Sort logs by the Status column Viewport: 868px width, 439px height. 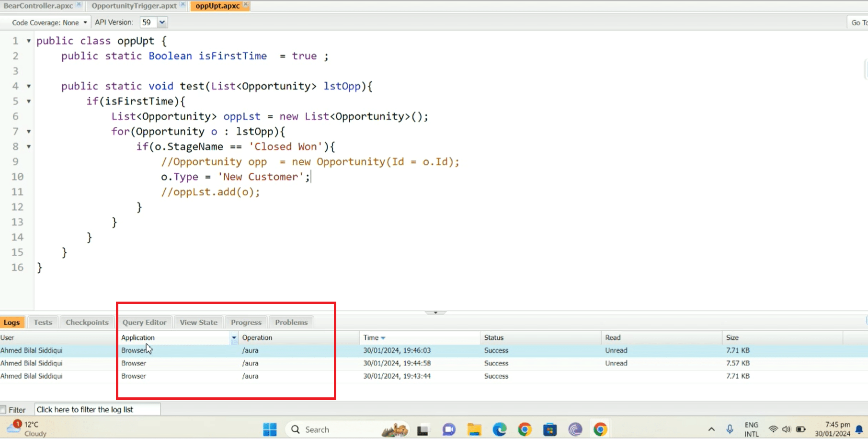[540, 338]
